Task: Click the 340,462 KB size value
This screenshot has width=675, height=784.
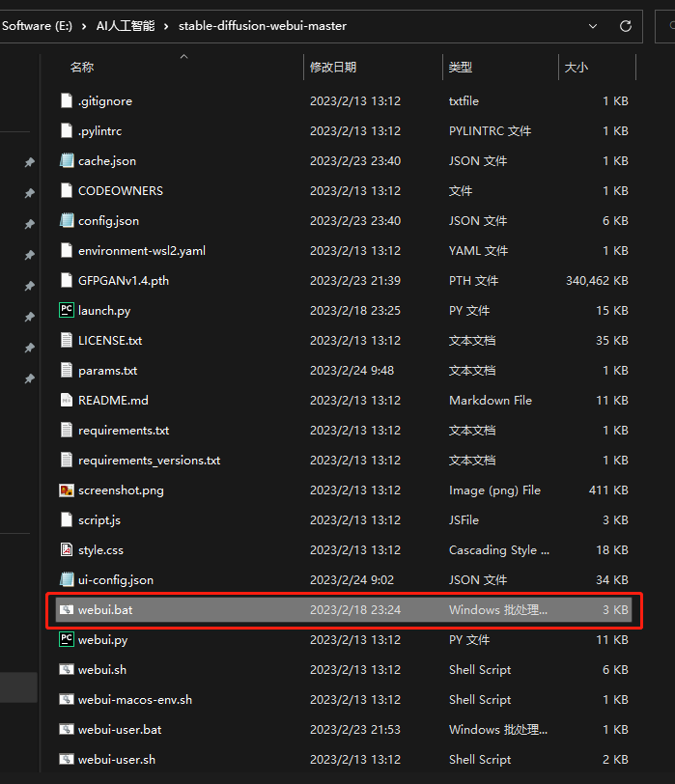Action: pos(597,281)
